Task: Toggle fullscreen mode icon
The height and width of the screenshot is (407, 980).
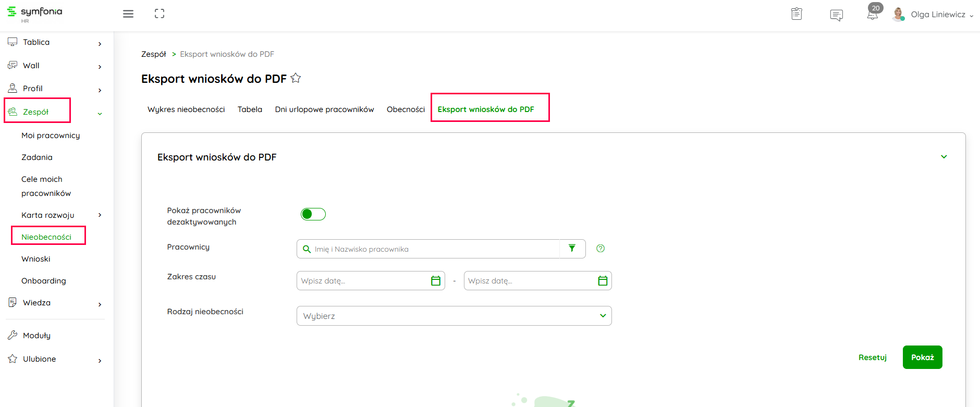Action: tap(160, 14)
